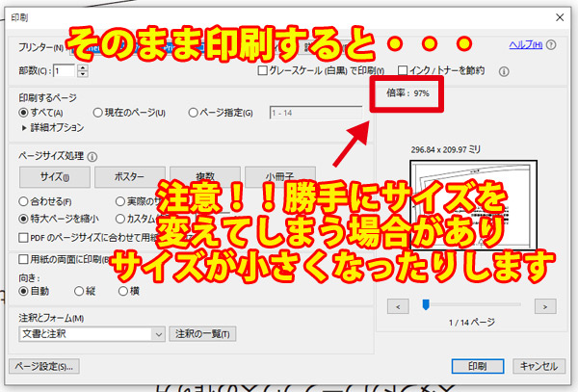Image resolution: width=578 pixels, height=392 pixels.
Task: Open the Help link
Action: (526, 44)
